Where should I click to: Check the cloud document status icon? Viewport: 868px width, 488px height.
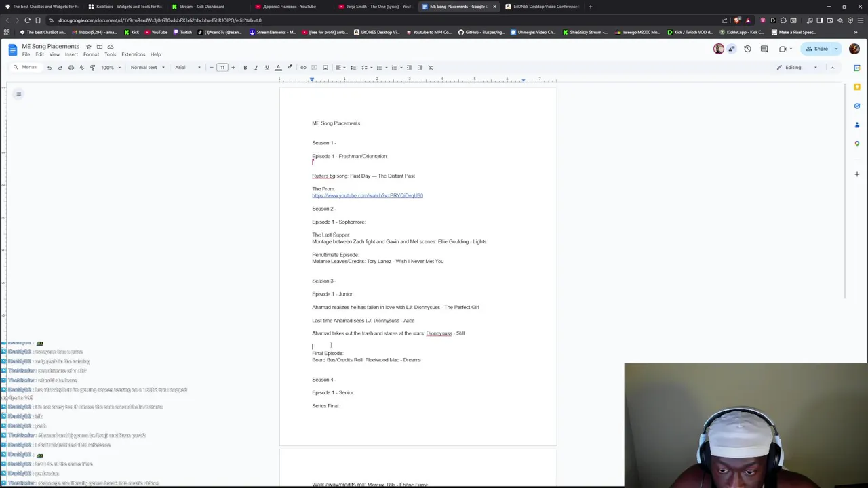click(110, 47)
